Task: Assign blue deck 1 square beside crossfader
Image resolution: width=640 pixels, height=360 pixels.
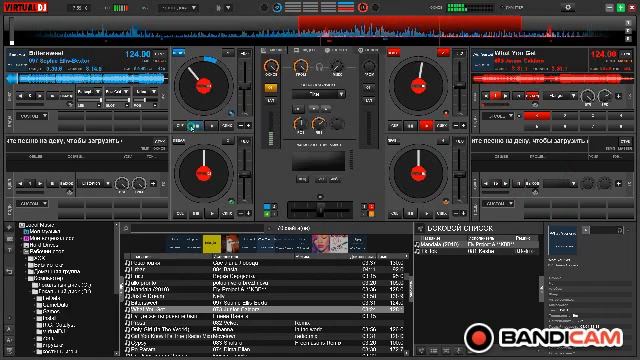Action: point(267,207)
